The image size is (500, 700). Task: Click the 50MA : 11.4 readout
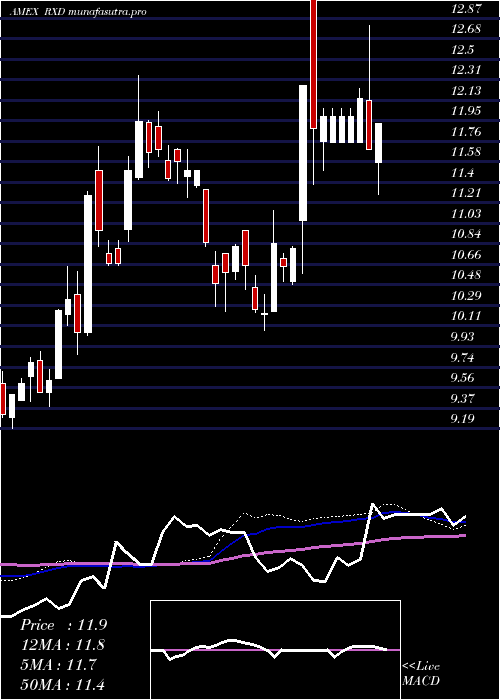(63, 684)
